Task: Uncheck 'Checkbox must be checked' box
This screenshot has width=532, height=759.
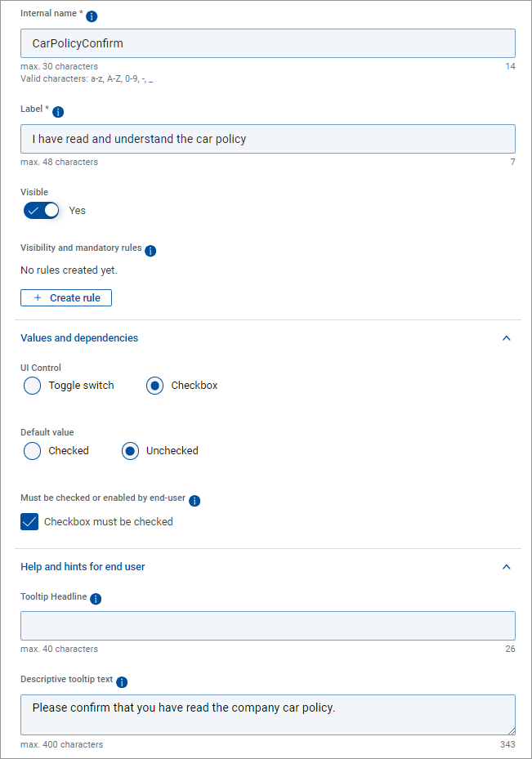Action: [29, 521]
